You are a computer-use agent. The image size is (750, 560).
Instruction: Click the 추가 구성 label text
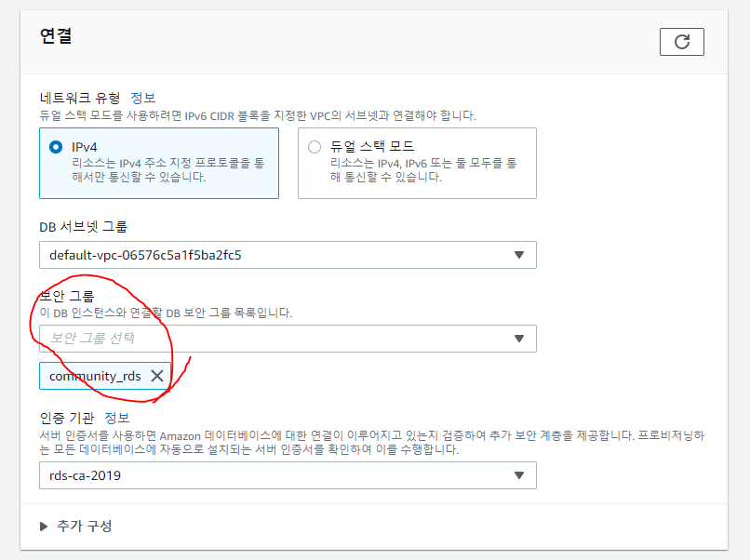coord(85,526)
